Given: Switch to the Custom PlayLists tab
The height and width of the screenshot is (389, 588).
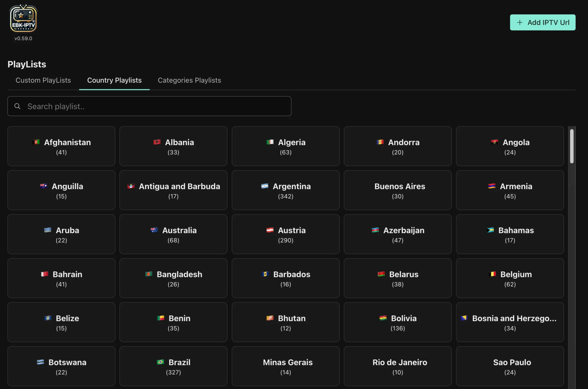Looking at the screenshot, I should pyautogui.click(x=43, y=80).
